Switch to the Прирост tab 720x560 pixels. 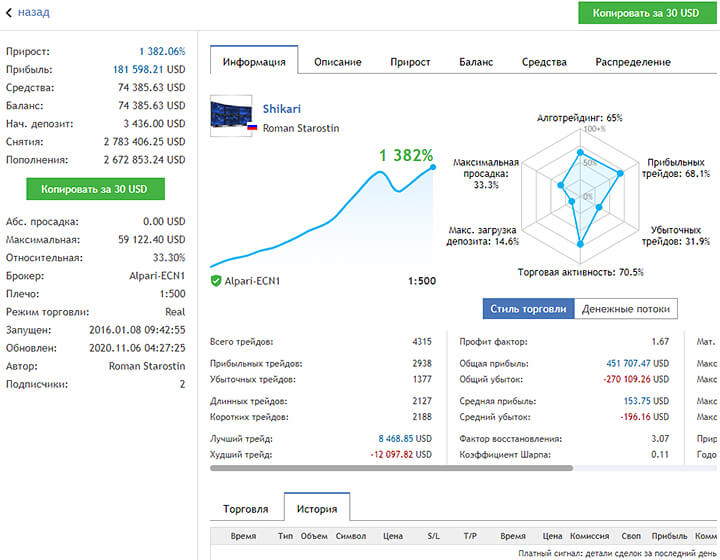[410, 62]
